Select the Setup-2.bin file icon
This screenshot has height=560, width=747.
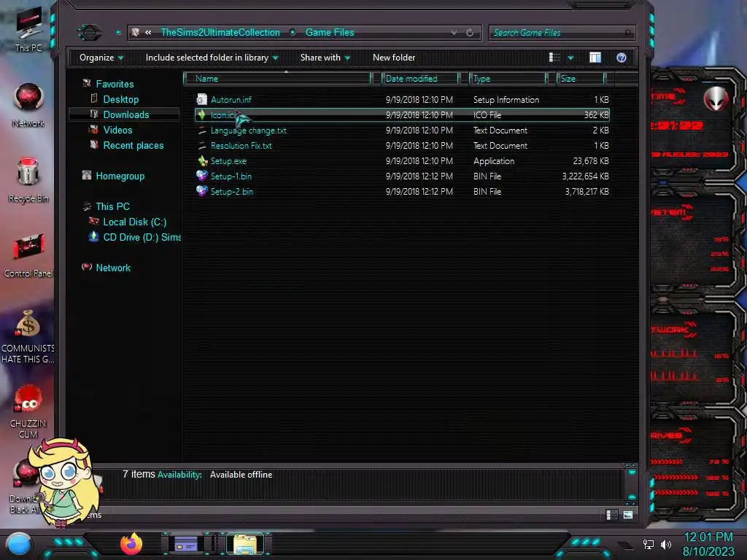pos(202,191)
